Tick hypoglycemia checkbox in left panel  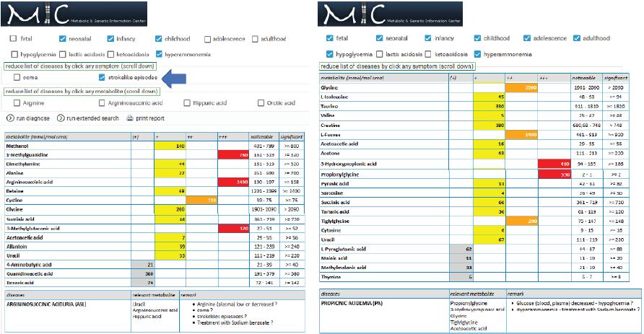(14, 54)
